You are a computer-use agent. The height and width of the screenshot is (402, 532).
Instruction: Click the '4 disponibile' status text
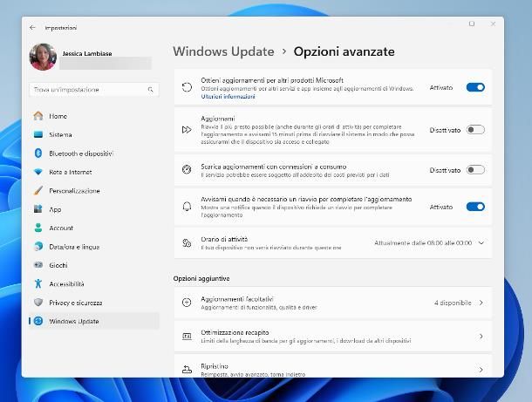coord(453,303)
